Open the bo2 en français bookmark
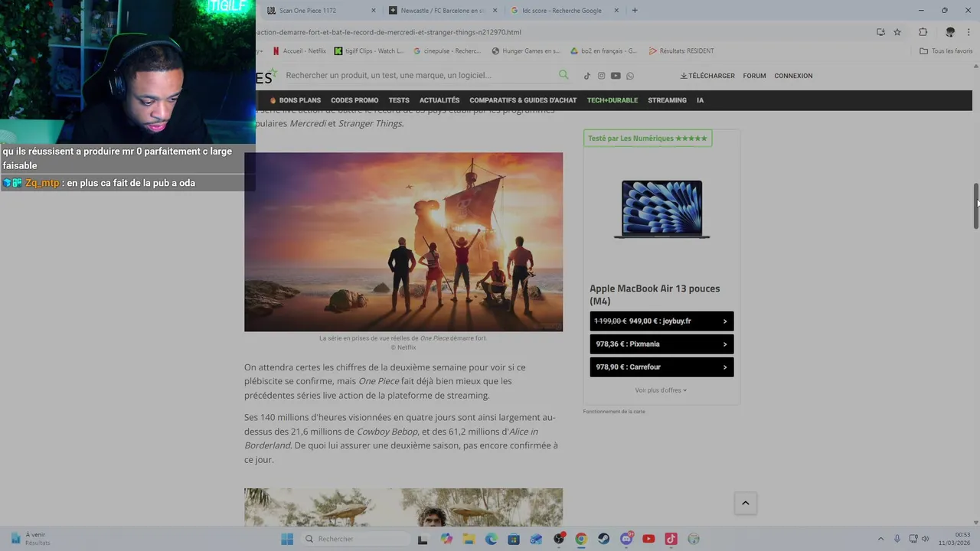 pyautogui.click(x=604, y=51)
